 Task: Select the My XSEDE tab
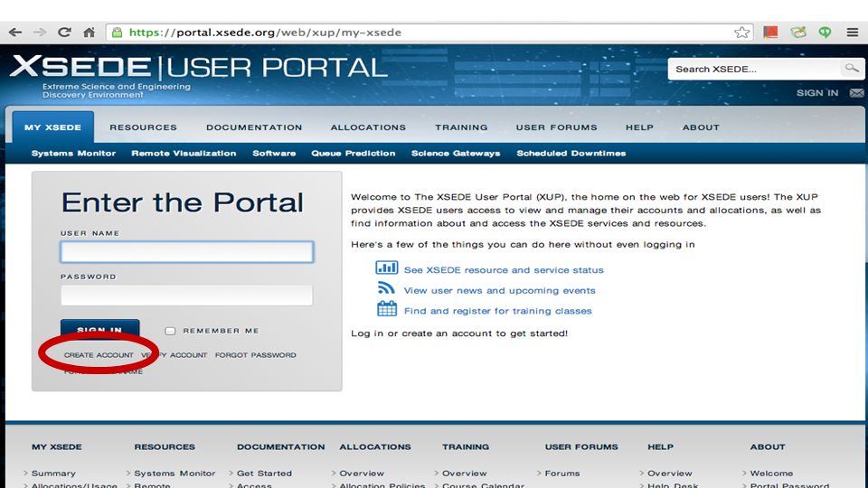click(x=52, y=127)
